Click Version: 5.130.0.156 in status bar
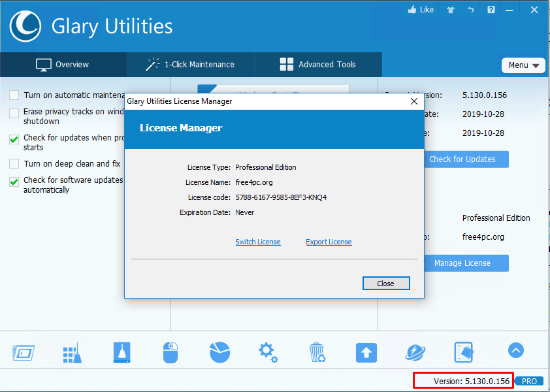This screenshot has width=550, height=392. (472, 381)
